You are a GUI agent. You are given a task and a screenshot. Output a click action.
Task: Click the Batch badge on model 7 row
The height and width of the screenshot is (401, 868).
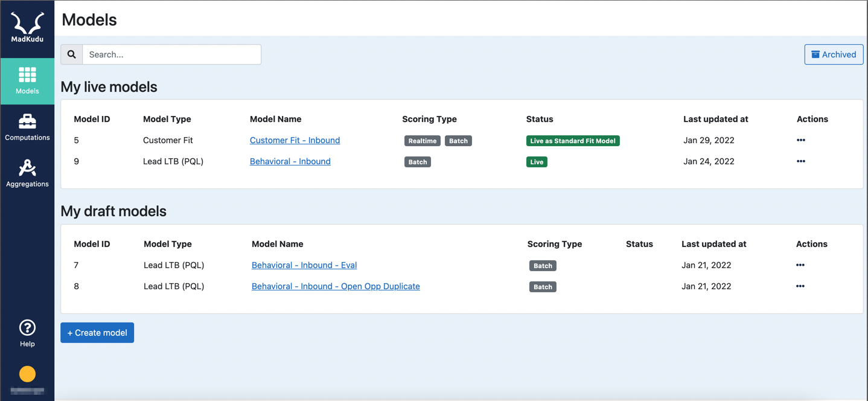click(x=543, y=266)
